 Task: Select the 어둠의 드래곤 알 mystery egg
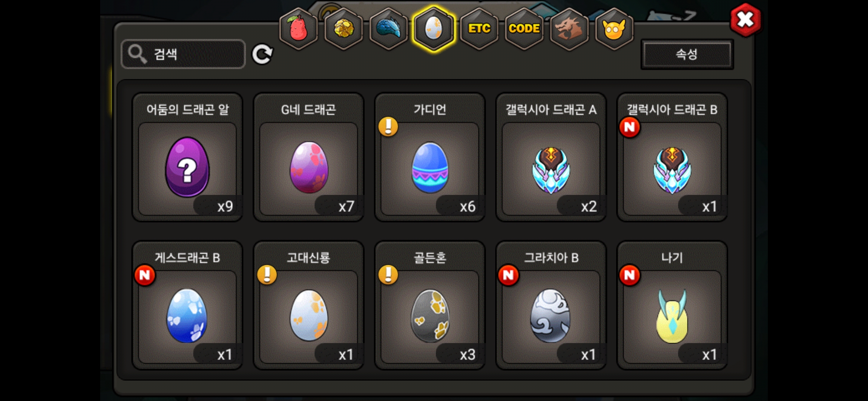[x=188, y=157]
